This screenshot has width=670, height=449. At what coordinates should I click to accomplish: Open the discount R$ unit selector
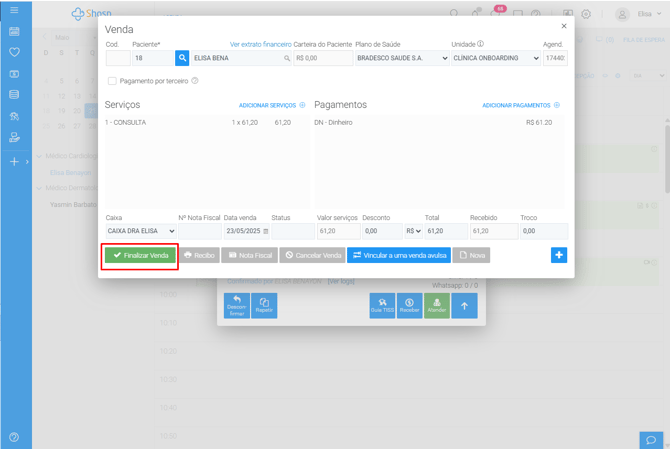(x=413, y=231)
